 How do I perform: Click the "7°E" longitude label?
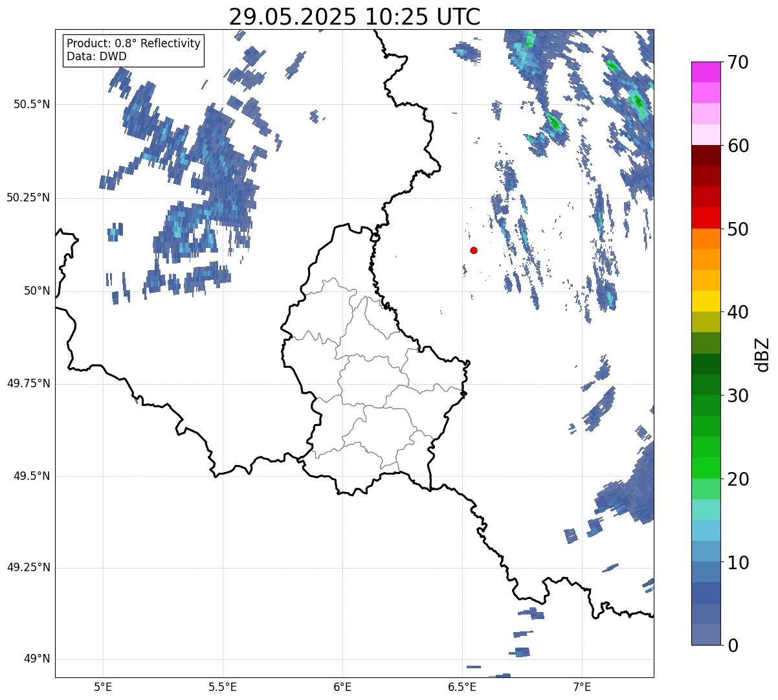[x=582, y=686]
